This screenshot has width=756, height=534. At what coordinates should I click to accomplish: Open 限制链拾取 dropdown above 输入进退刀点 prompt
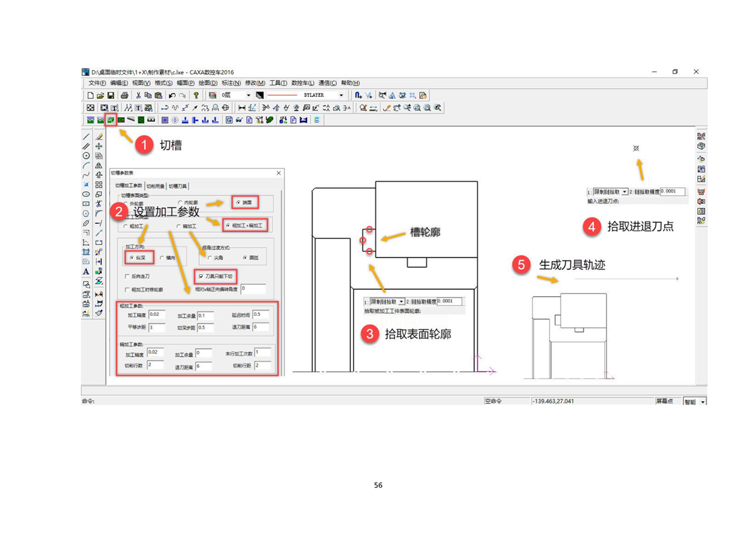pyautogui.click(x=625, y=192)
